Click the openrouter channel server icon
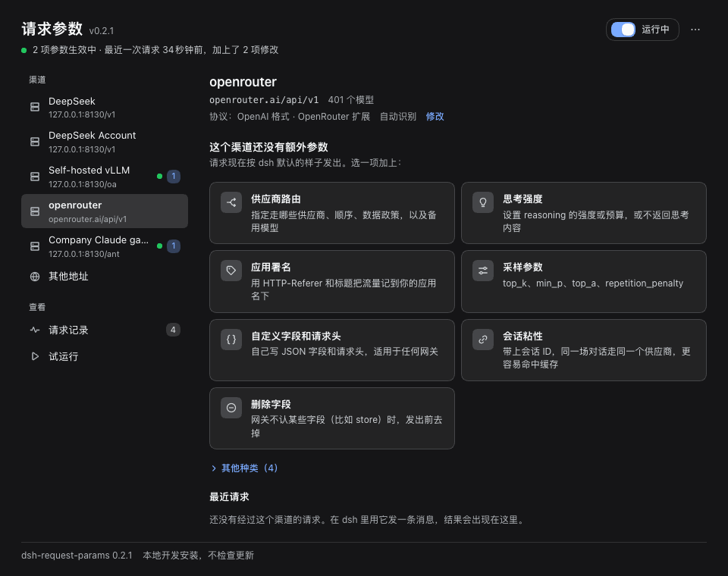728x576 pixels. click(x=35, y=211)
